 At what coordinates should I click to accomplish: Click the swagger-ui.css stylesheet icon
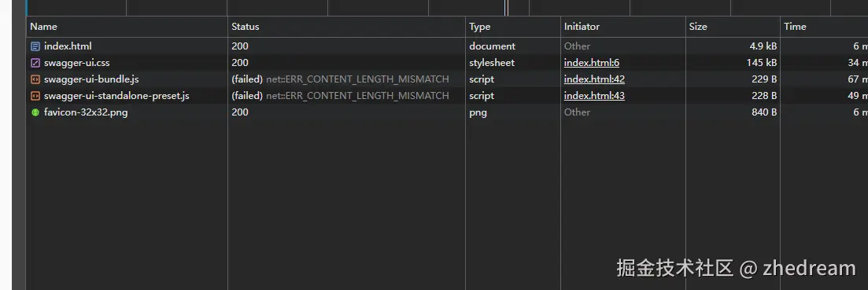tap(35, 63)
